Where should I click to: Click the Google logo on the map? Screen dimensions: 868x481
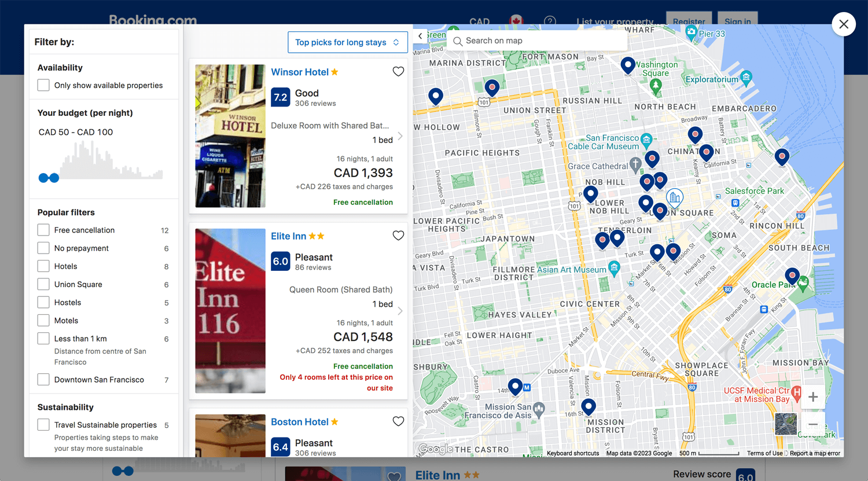(x=435, y=449)
